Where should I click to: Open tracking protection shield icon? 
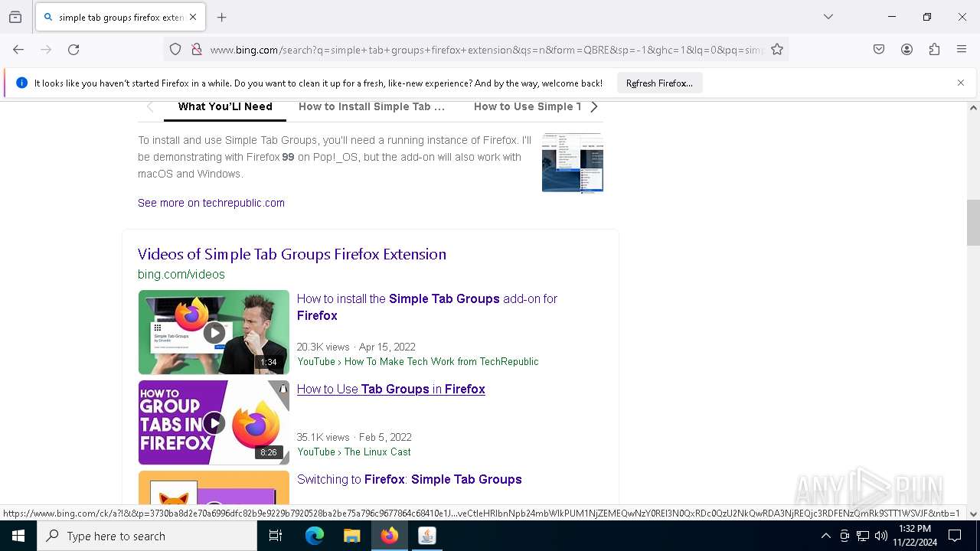[175, 50]
